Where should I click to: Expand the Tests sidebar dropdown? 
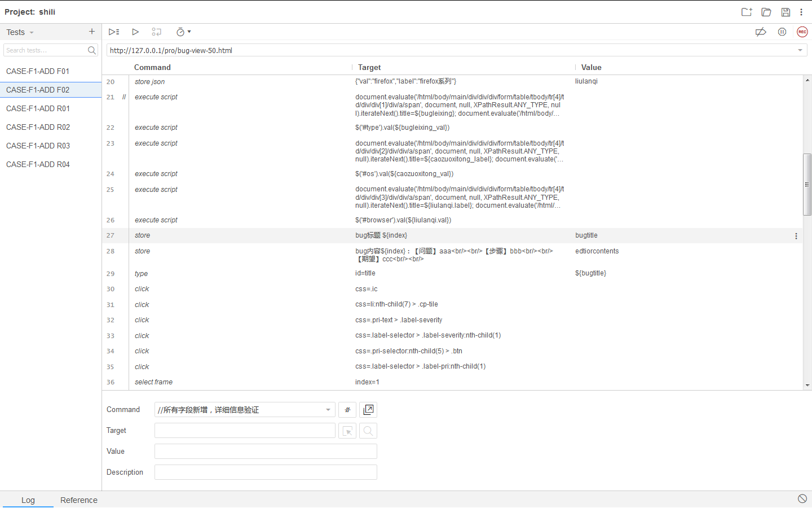pos(32,32)
